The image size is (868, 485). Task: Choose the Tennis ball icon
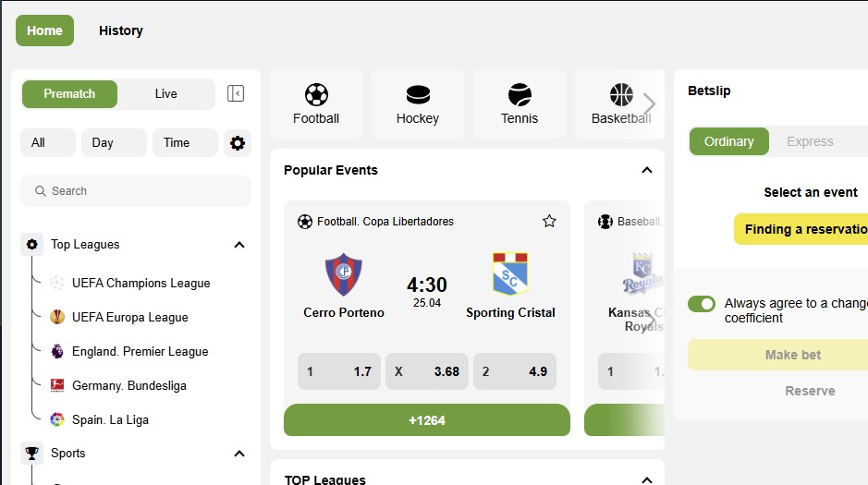pos(520,94)
